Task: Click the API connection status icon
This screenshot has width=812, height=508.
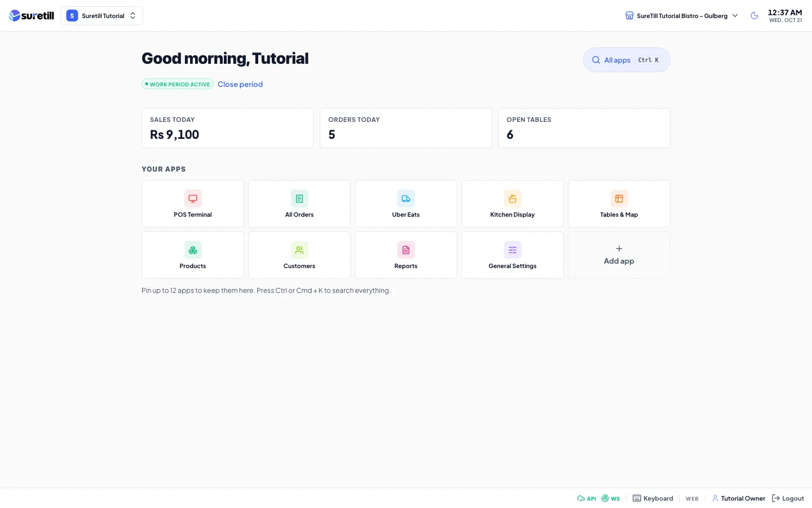Action: tap(581, 498)
